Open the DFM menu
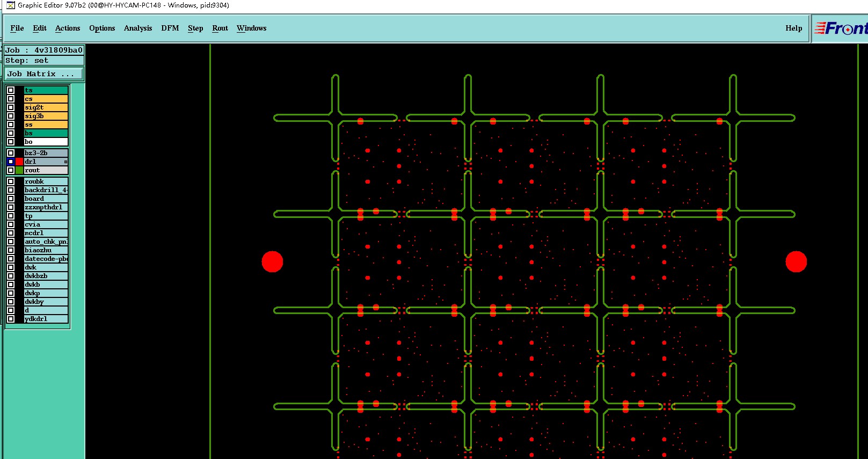Viewport: 868px width, 459px height. coord(170,28)
